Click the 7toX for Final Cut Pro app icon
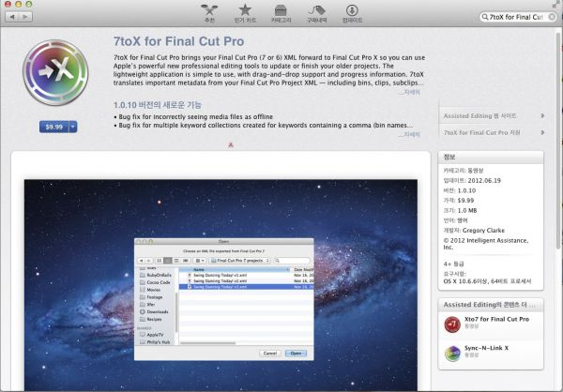 tap(55, 73)
